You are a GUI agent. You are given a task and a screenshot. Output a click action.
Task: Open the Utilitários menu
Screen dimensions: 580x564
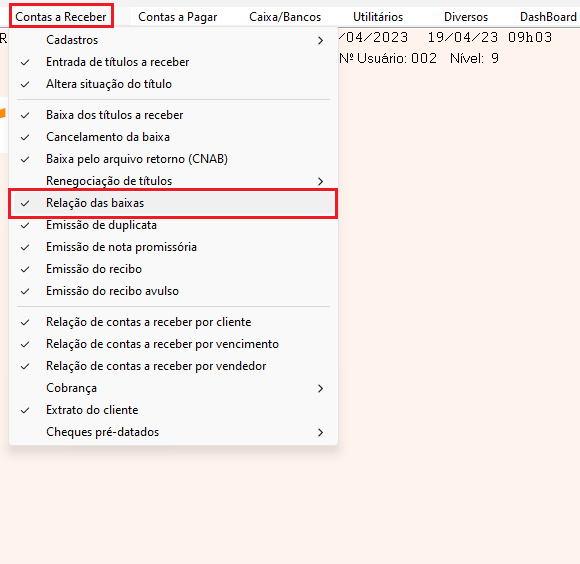click(378, 17)
